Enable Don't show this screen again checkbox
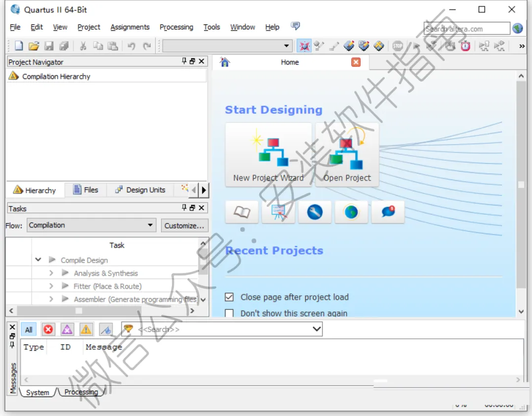Image resolution: width=532 pixels, height=416 pixels. click(230, 313)
